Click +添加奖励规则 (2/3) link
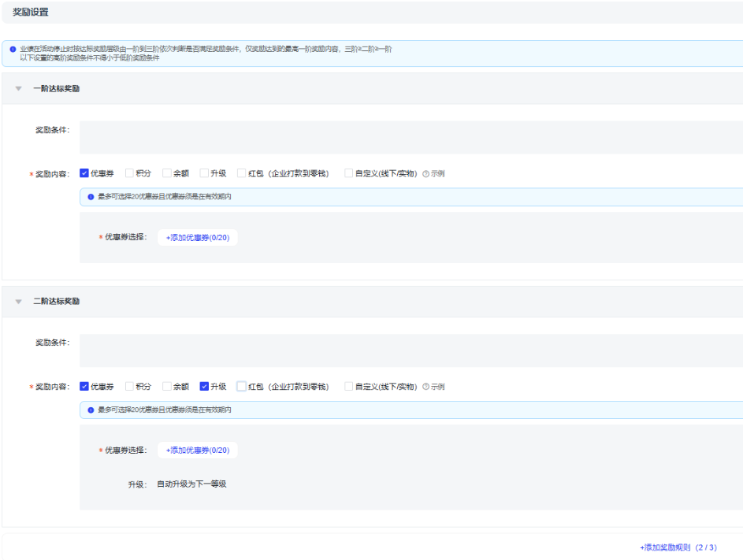 tap(678, 547)
